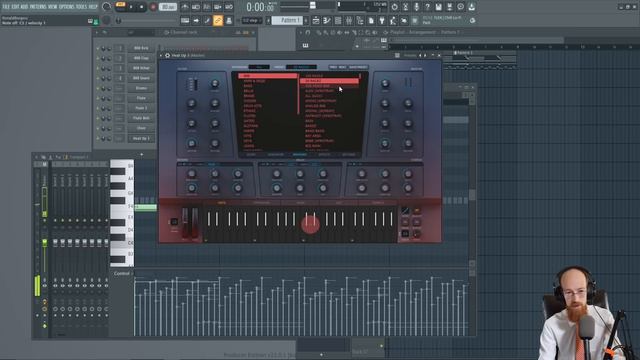
Task: Open the ADD menu
Action: (x=24, y=7)
